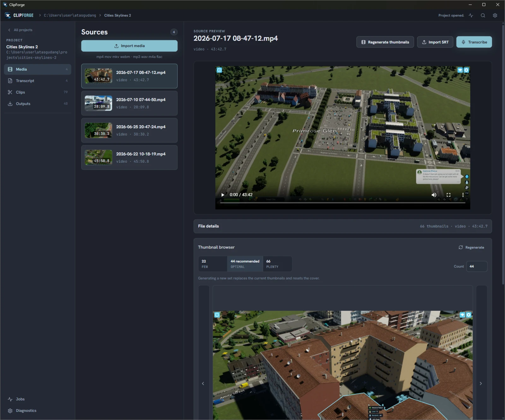Enter fullscreen on the preview video

click(449, 195)
